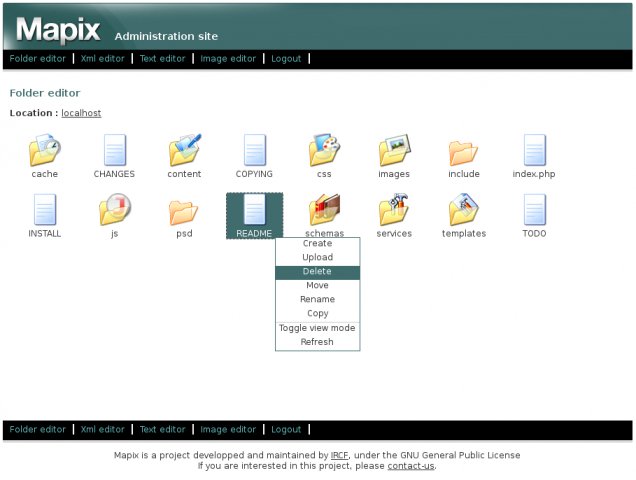The image size is (636, 480).
Task: Select the TODO file icon
Action: click(x=534, y=210)
